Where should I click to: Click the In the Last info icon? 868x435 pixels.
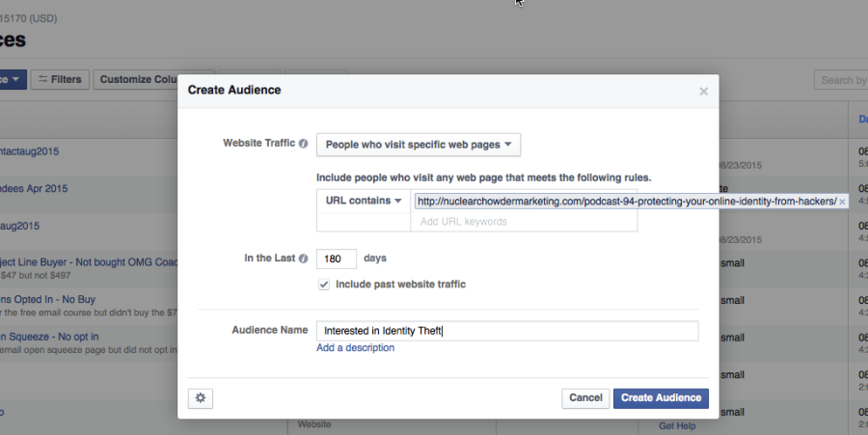click(304, 258)
